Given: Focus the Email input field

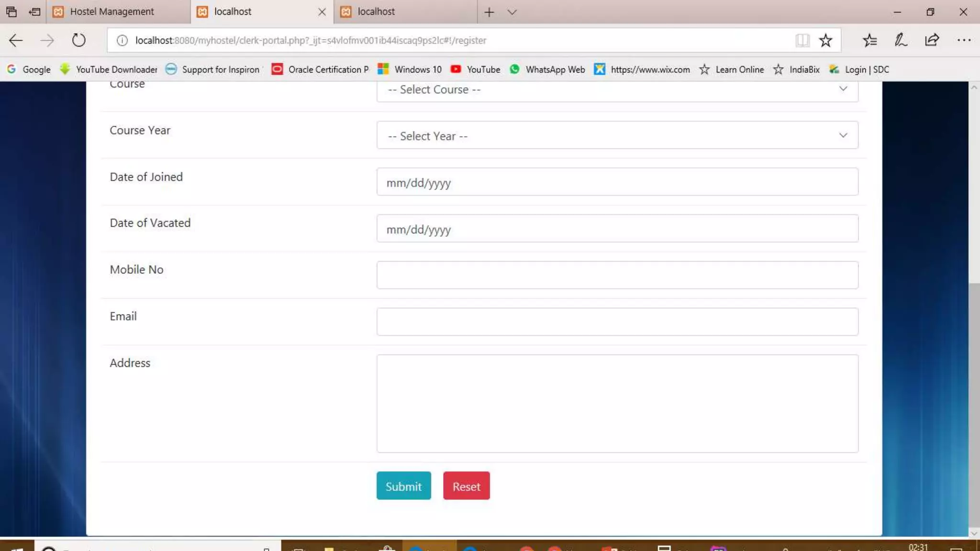Looking at the screenshot, I should coord(617,322).
